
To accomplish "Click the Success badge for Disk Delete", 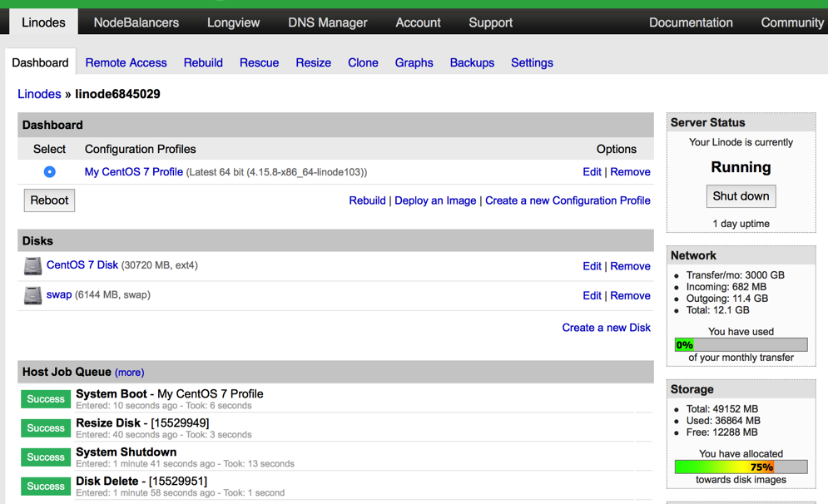I will point(46,486).
